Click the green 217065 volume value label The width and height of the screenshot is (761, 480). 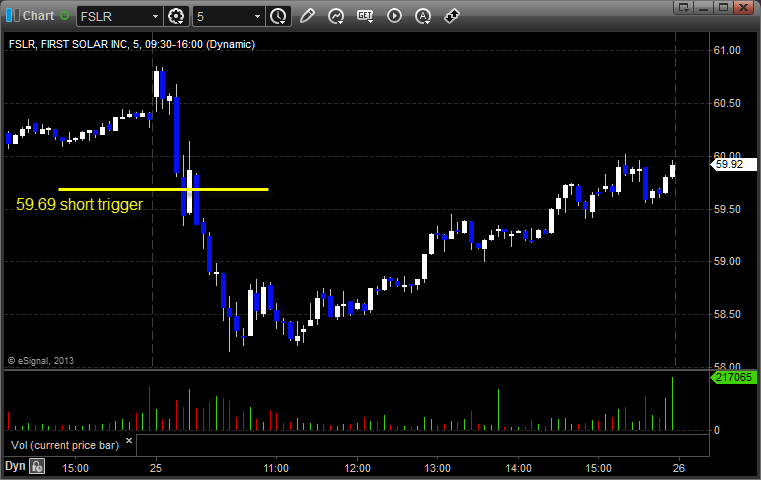pos(733,377)
